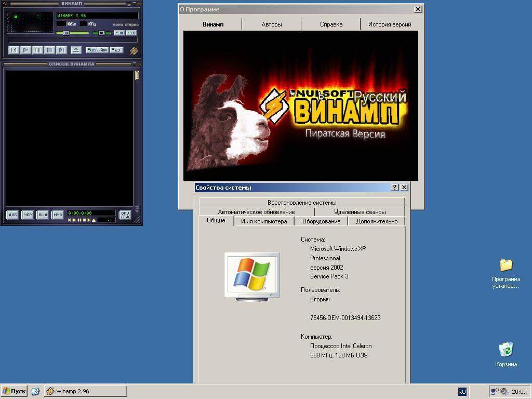Open the Пуск start menu
Screen dimensions: 532x399
14,391
